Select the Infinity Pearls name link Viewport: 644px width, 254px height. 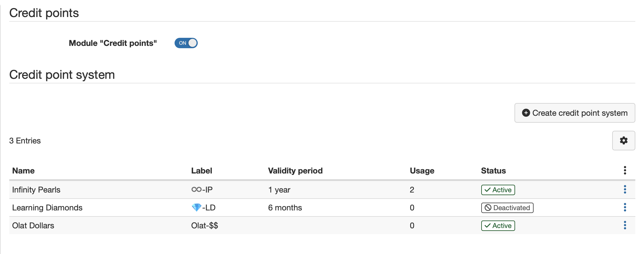(36, 190)
